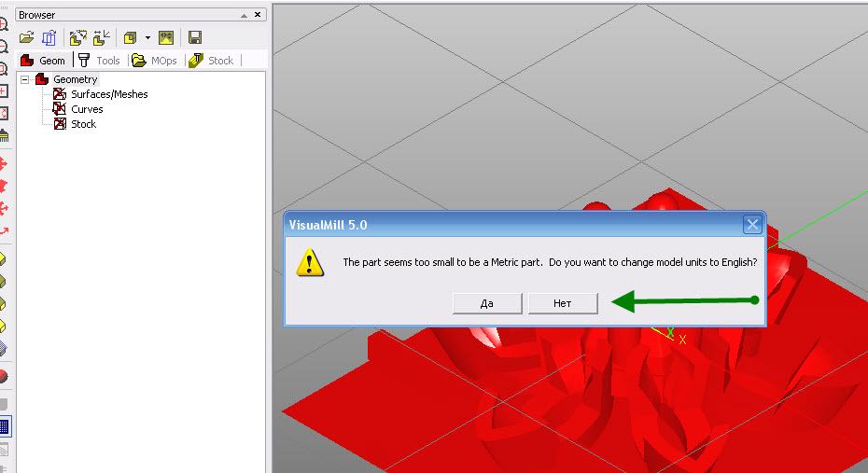Click the geometry selection box-corners icon
Screen dimensions: 868x473
click(x=78, y=37)
